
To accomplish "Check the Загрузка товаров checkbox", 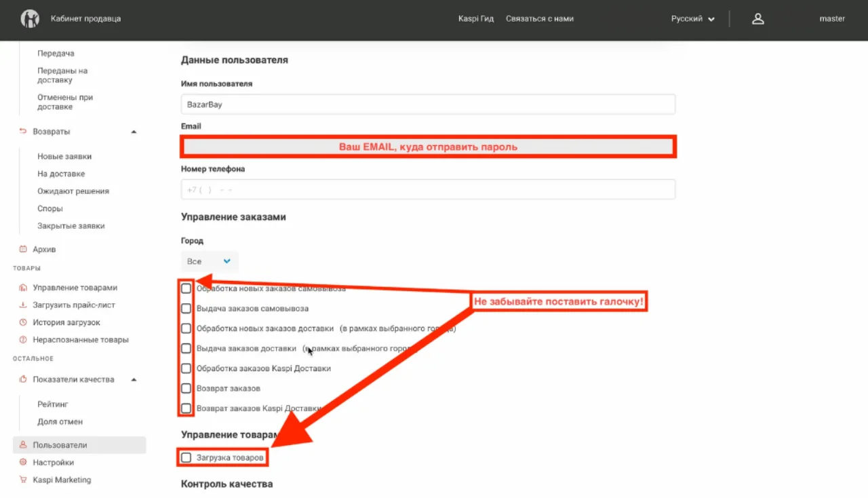I will (x=186, y=458).
